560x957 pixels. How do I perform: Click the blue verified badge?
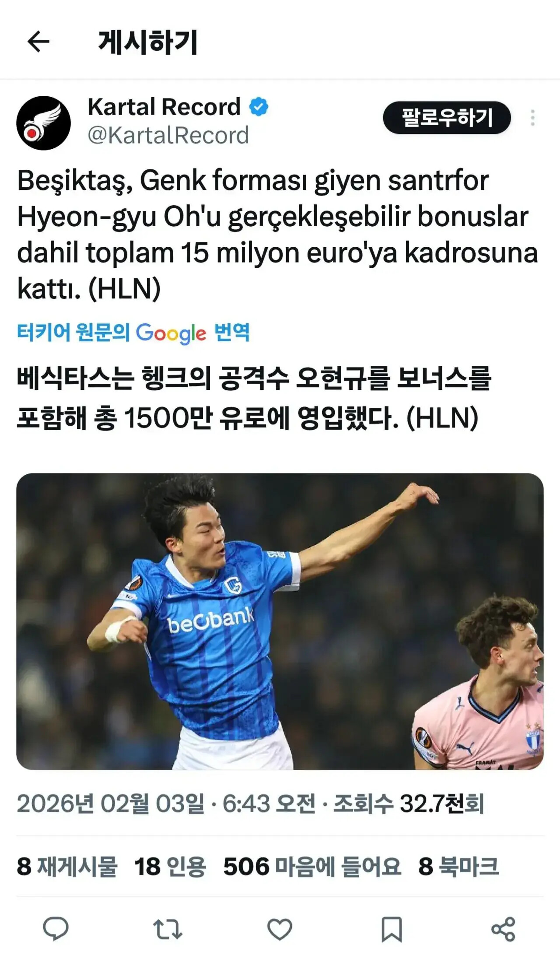click(259, 107)
